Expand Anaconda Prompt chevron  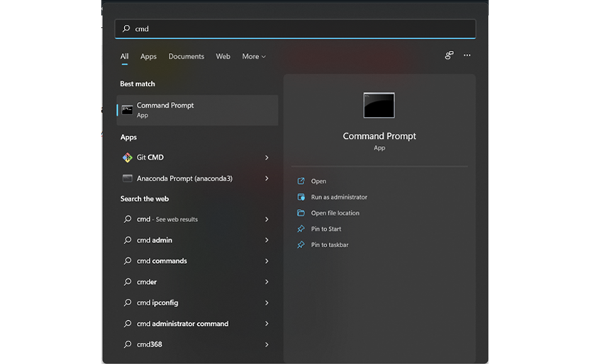(x=267, y=178)
